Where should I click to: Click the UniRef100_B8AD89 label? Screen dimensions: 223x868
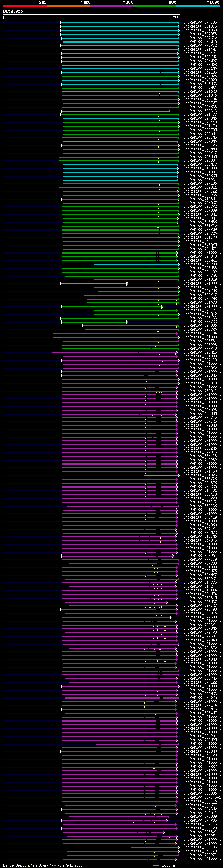click(200, 210)
